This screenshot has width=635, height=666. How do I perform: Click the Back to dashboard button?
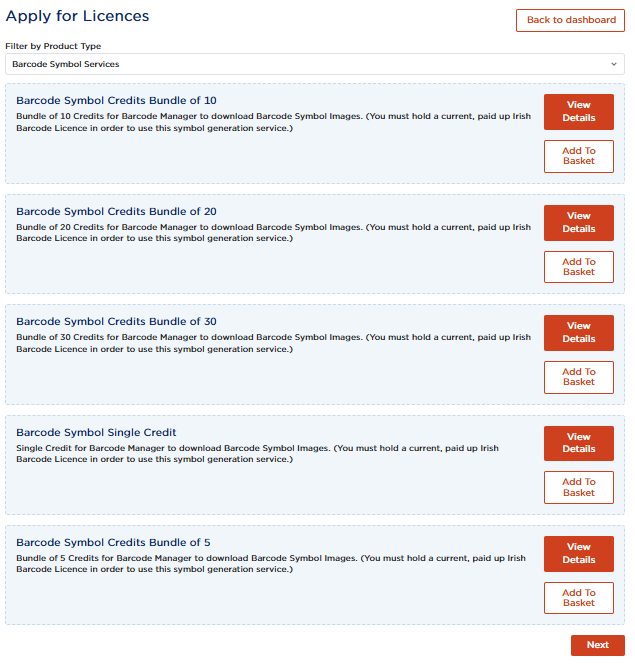(x=570, y=20)
